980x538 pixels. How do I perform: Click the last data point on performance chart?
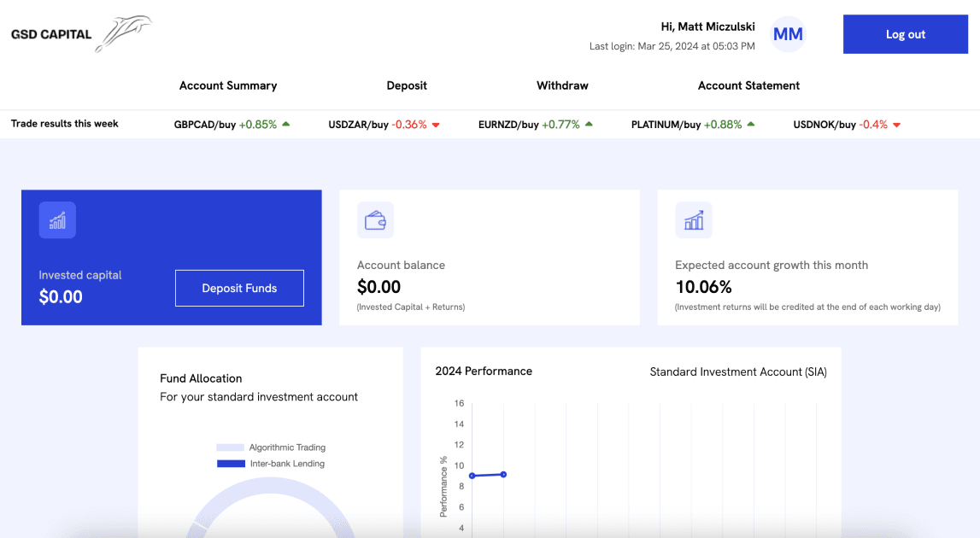pos(503,474)
